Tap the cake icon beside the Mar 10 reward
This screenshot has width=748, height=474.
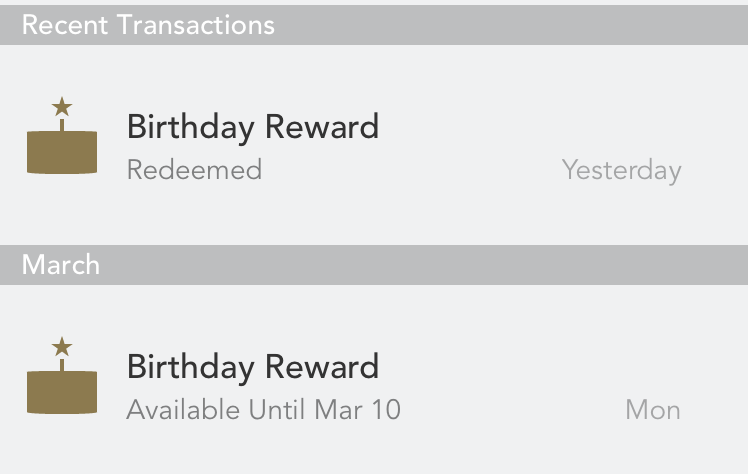coord(62,375)
